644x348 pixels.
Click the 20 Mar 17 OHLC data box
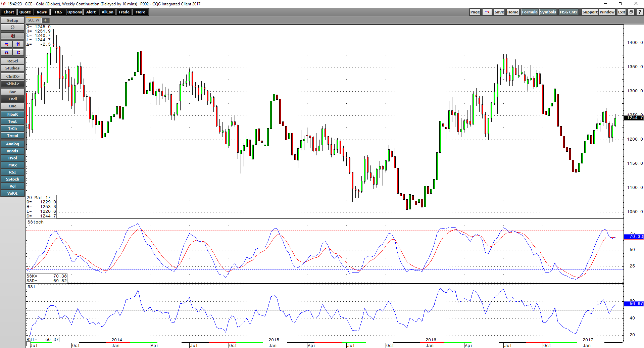(41, 207)
